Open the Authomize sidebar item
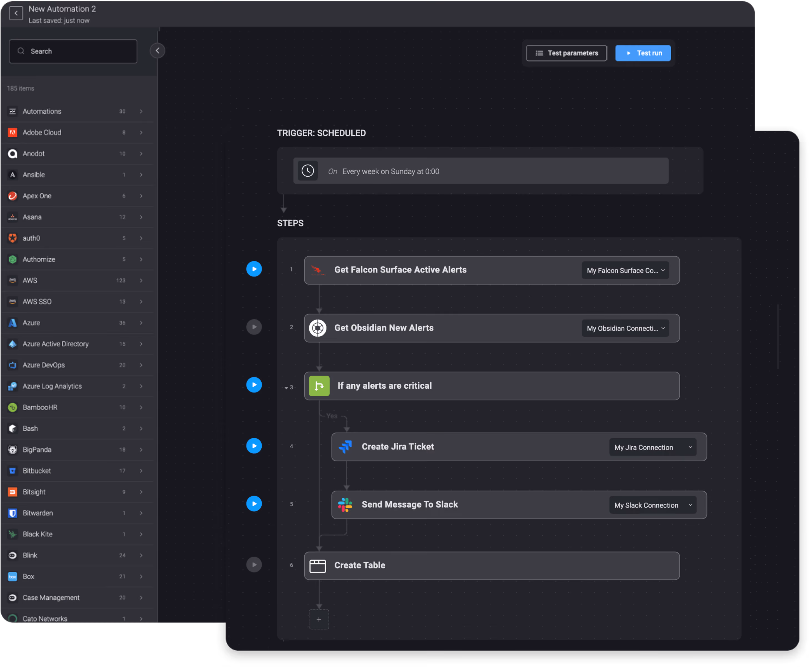 click(77, 259)
